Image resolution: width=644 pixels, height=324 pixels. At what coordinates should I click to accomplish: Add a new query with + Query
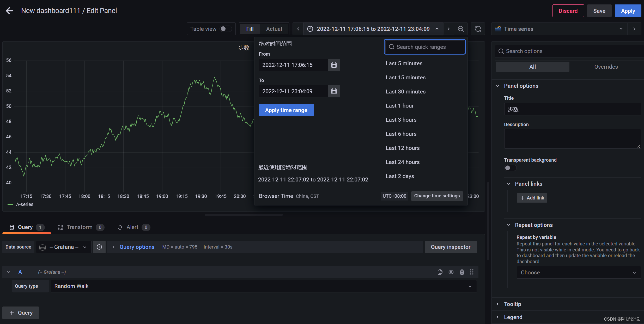click(21, 313)
